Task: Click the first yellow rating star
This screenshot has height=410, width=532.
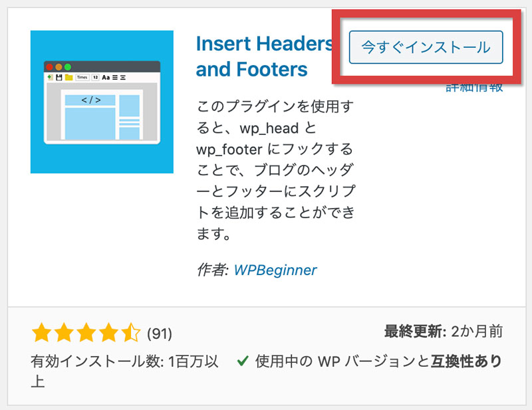Action: coord(42,332)
